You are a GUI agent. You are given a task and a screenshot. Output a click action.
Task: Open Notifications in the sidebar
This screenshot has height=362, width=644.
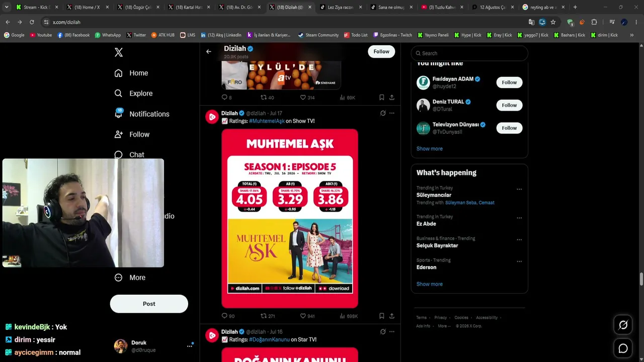(142, 114)
